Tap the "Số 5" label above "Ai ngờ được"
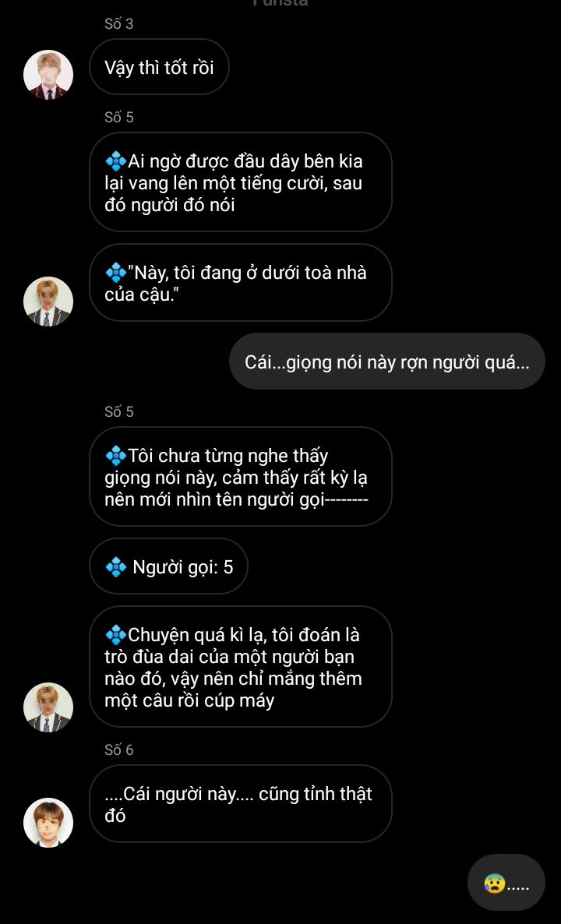The height and width of the screenshot is (924, 561). coord(119,118)
